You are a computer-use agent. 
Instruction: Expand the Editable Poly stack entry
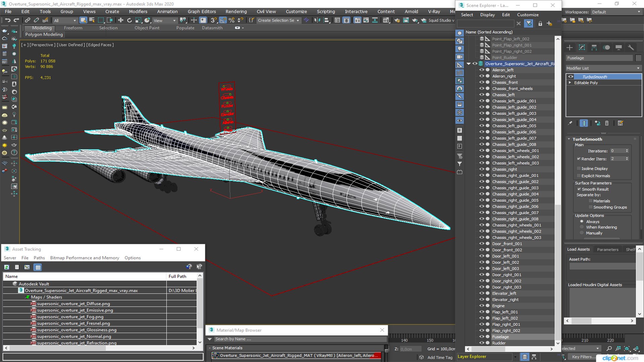click(570, 83)
